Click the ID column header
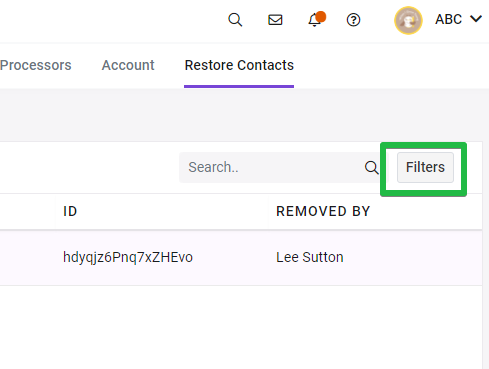Viewport: 489px width, 369px height. pyautogui.click(x=70, y=211)
